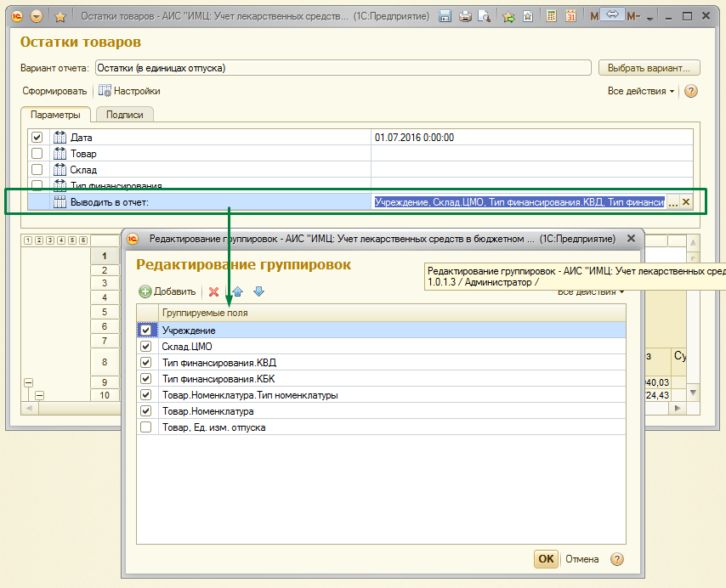Click the red delete icon in grouping toolbar
The width and height of the screenshot is (726, 588).
click(x=214, y=291)
